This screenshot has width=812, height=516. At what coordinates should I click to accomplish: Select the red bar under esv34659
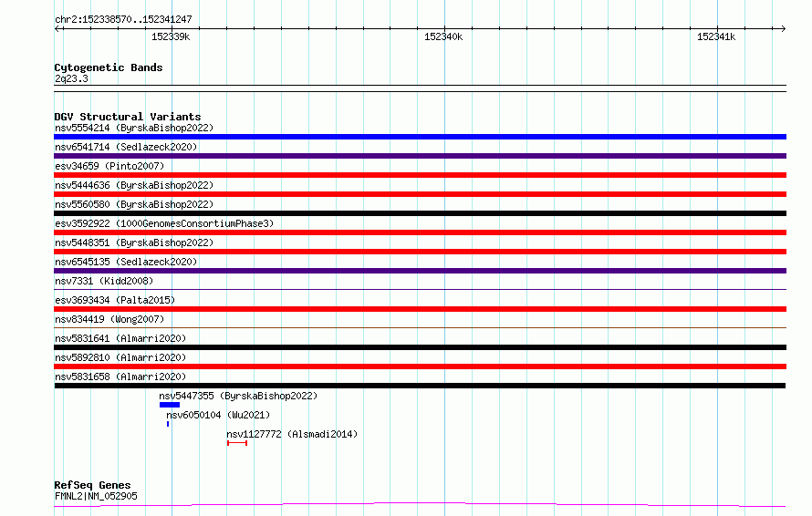pyautogui.click(x=420, y=175)
